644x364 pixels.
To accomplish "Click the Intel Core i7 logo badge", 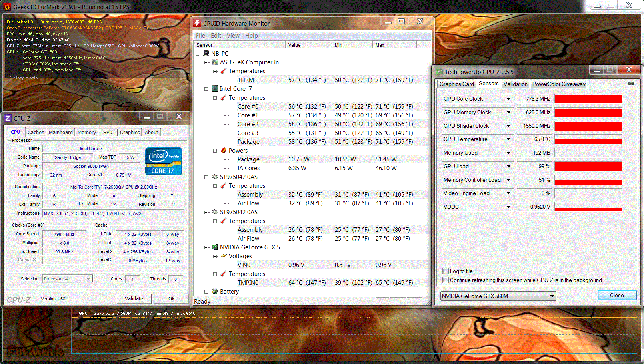I will tap(164, 161).
